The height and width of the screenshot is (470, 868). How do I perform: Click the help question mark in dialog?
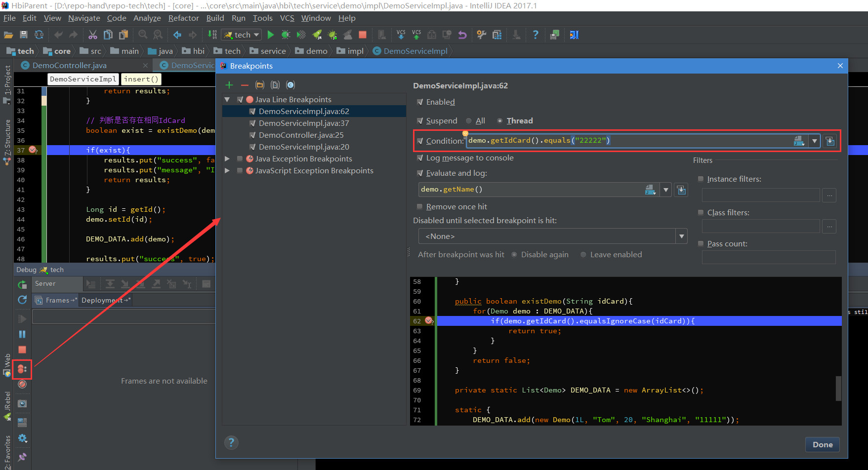pyautogui.click(x=231, y=442)
